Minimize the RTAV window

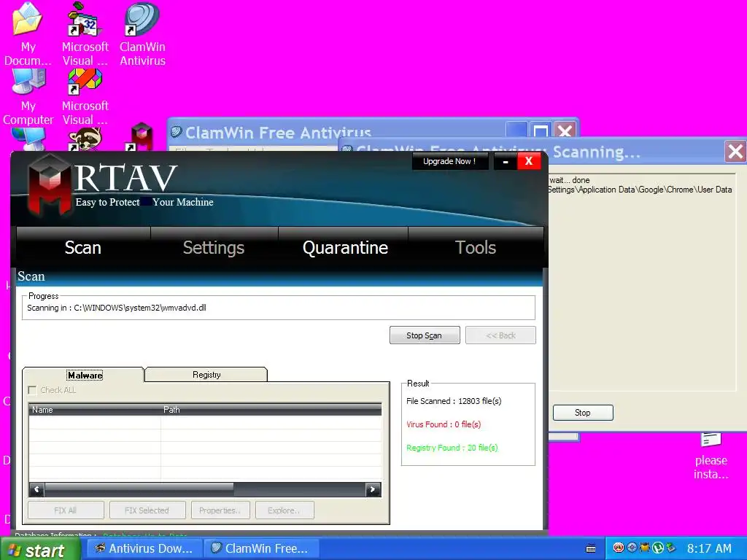point(506,162)
